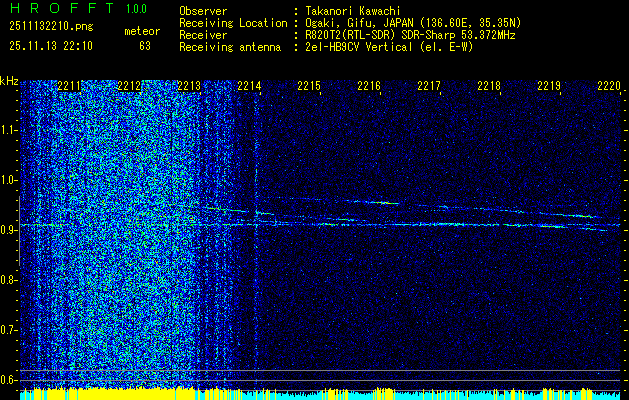Click the 2216 time marker
The image size is (629, 400).
[x=369, y=86]
